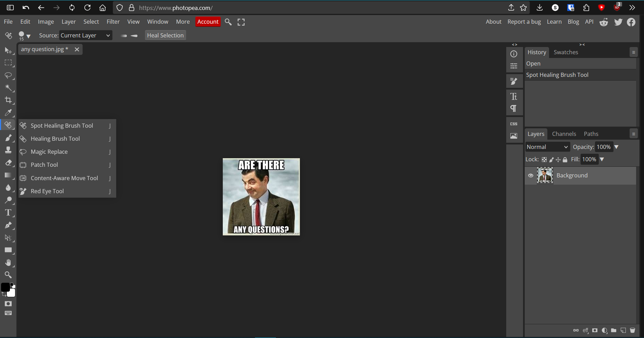Screen dimensions: 644x338
Task: Select the Eyedropper tool
Action: point(8,113)
